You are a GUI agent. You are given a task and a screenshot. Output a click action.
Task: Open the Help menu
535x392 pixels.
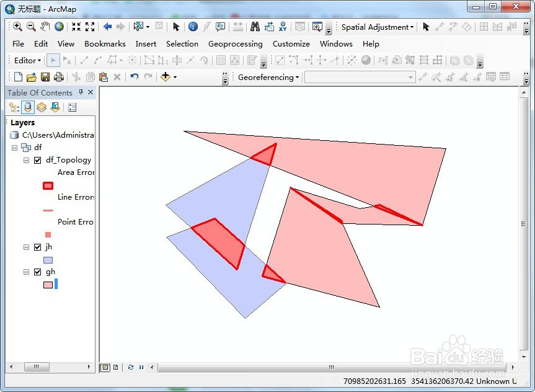tap(371, 43)
